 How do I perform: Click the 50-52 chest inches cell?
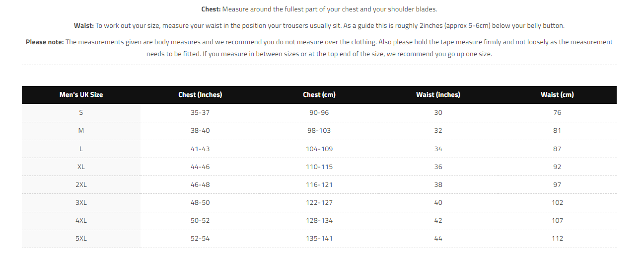point(200,220)
